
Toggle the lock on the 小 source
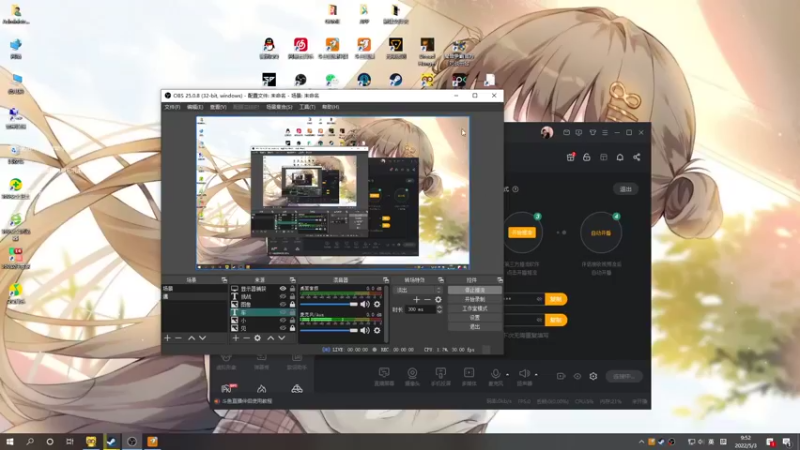tap(292, 320)
